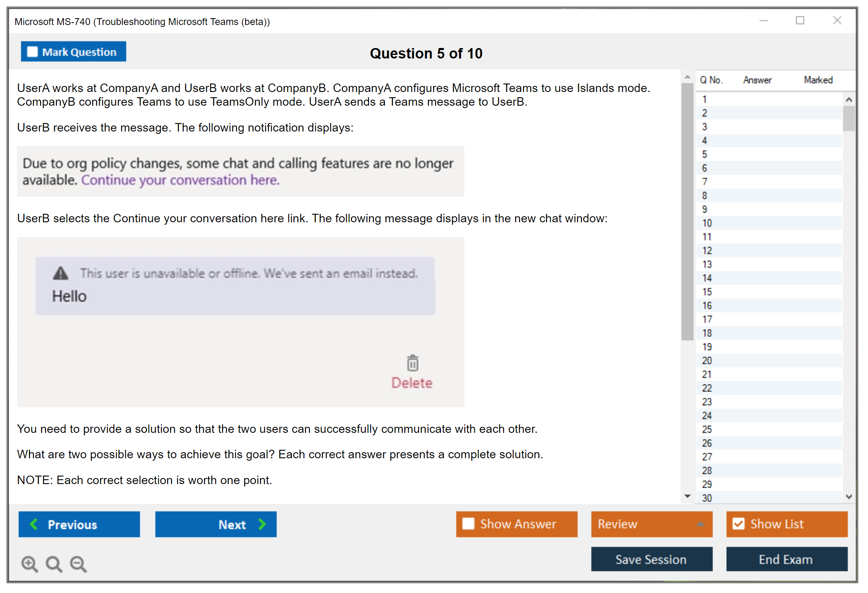This screenshot has width=868, height=593.
Task: Click the reset zoom magnifier icon
Action: (x=54, y=564)
